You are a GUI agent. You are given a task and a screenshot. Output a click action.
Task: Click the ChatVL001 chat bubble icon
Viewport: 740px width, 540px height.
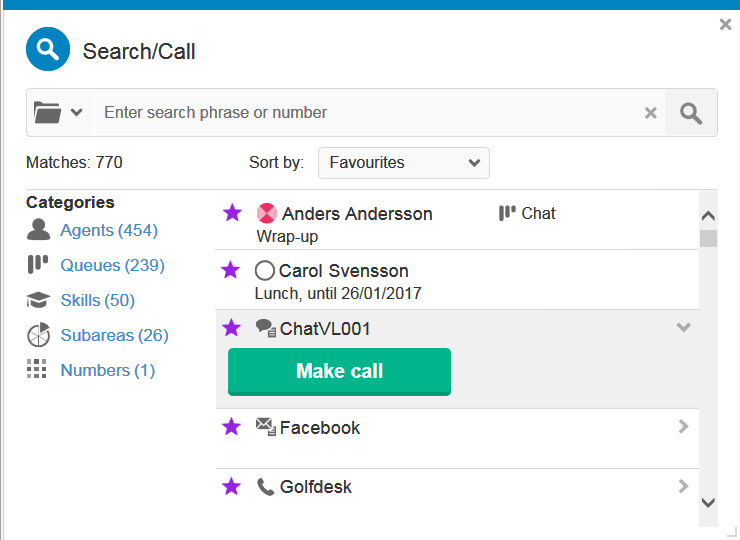click(265, 328)
